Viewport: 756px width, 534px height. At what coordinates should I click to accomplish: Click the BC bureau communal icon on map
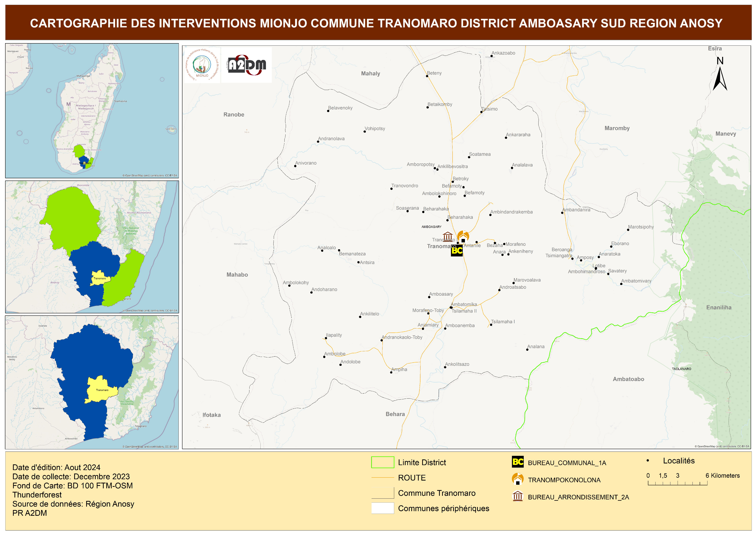click(457, 251)
